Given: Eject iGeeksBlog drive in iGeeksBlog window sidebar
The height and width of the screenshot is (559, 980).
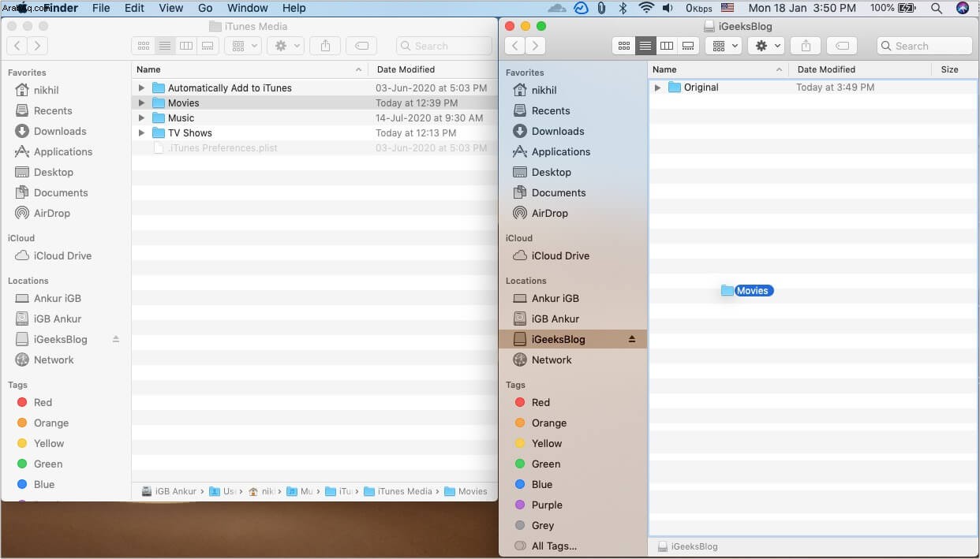Looking at the screenshot, I should (x=631, y=339).
